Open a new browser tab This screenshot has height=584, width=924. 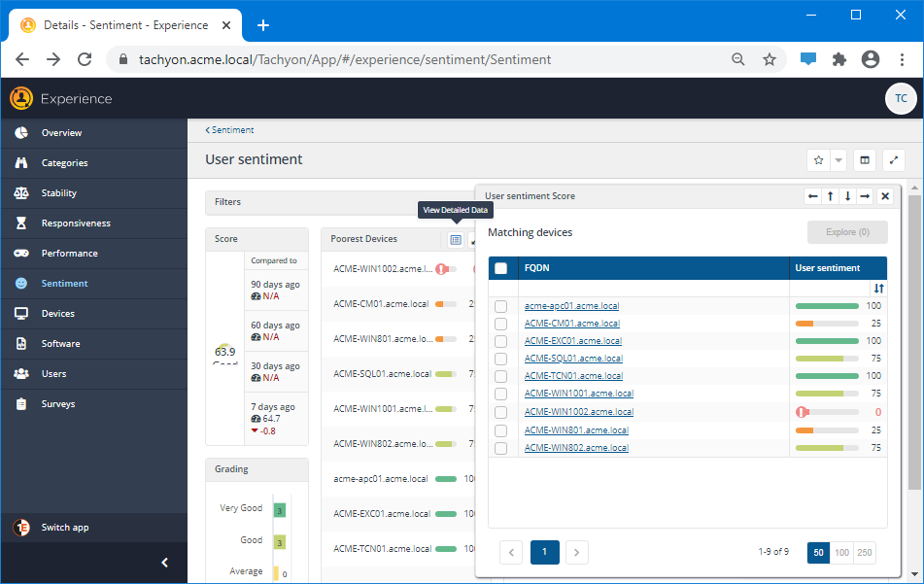pyautogui.click(x=263, y=25)
